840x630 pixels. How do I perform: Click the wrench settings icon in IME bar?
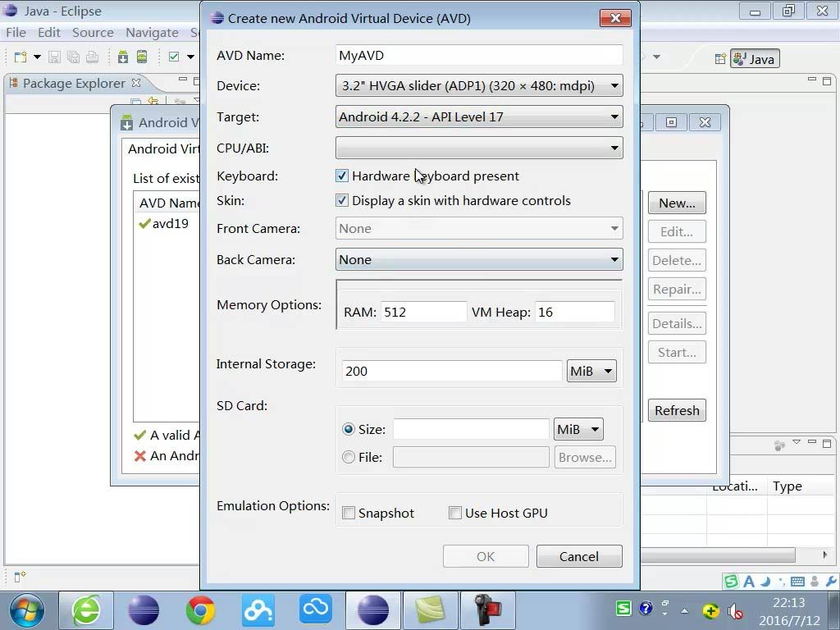click(x=831, y=582)
